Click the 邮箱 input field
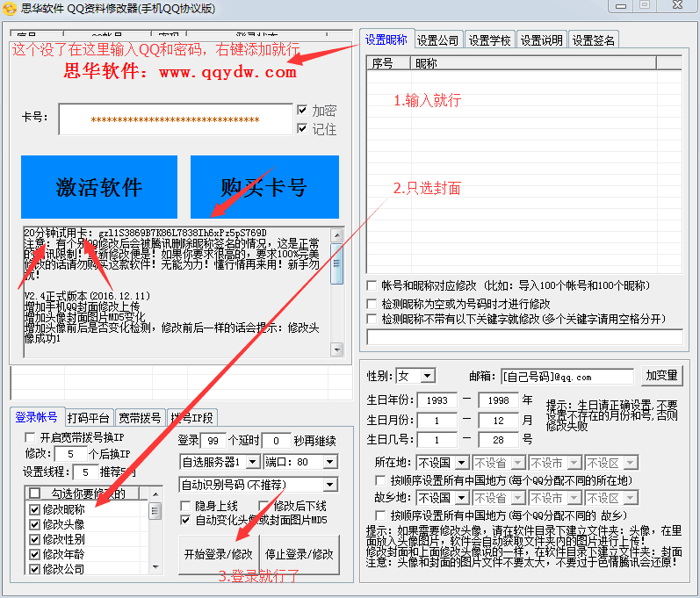Image resolution: width=700 pixels, height=598 pixels. pyautogui.click(x=567, y=377)
